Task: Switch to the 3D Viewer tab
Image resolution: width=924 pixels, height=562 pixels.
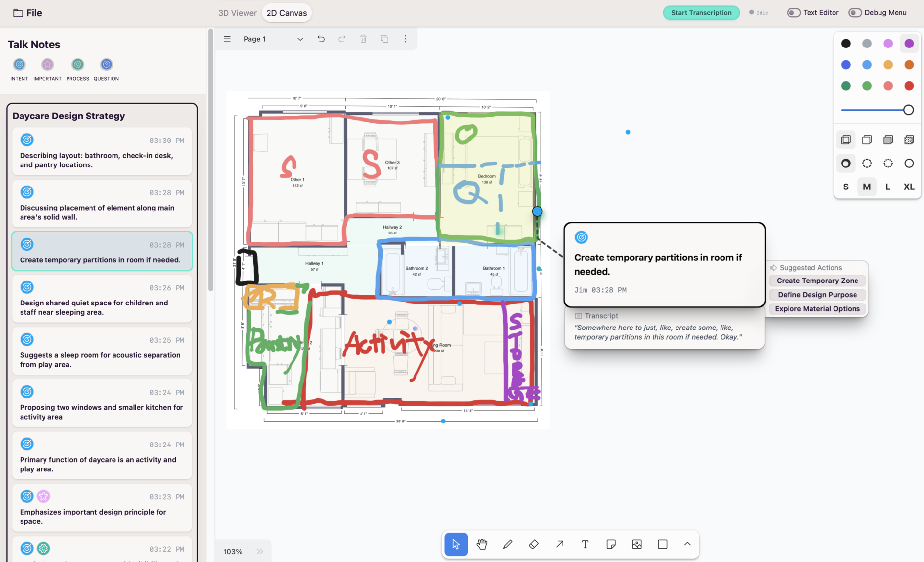Action: 237,13
